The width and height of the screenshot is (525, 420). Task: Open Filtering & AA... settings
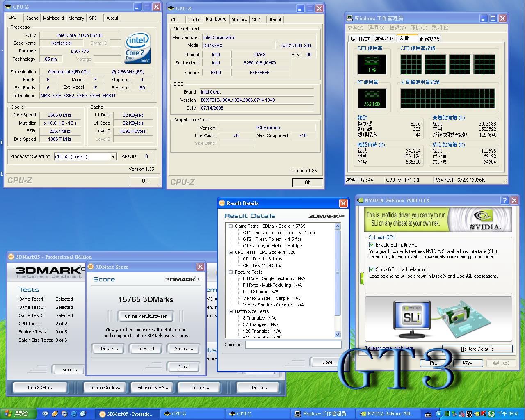[x=153, y=388]
